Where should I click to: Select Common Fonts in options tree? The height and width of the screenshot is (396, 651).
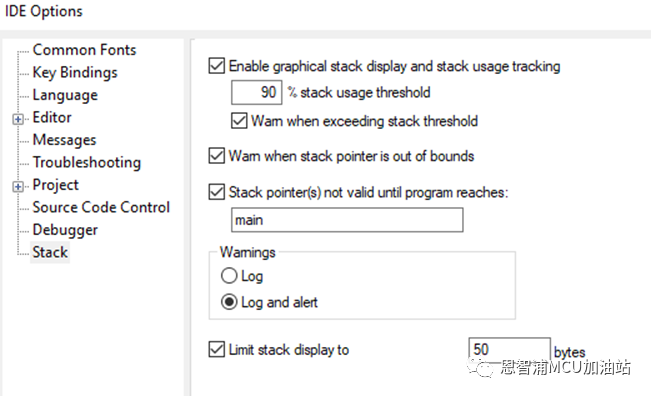pyautogui.click(x=84, y=50)
